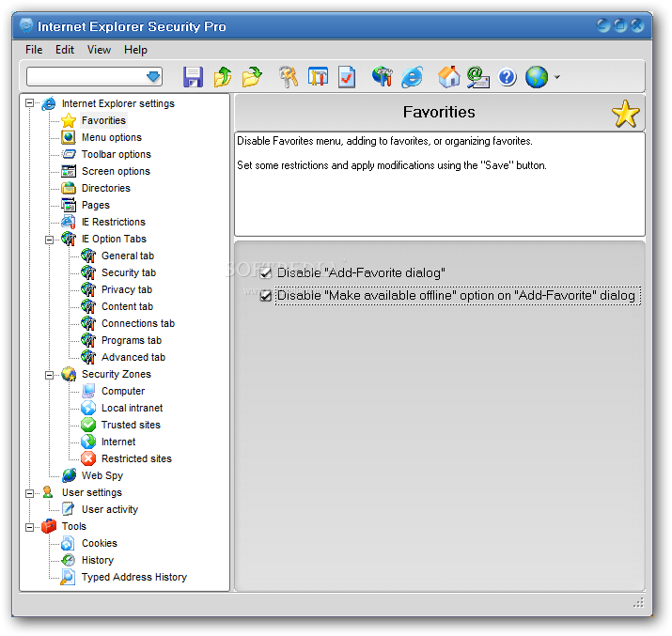Click the Favorities description text box
Screen dimensions: 672x636
click(x=440, y=184)
